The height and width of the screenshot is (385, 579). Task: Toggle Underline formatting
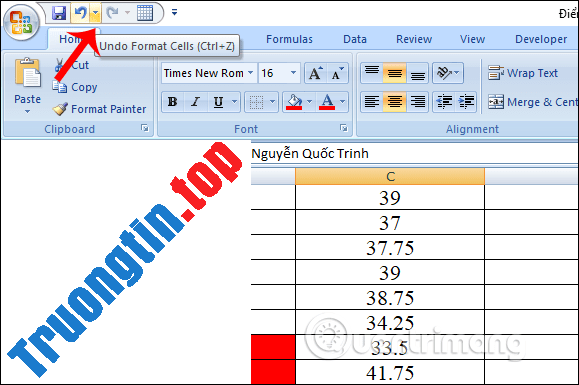pos(218,102)
